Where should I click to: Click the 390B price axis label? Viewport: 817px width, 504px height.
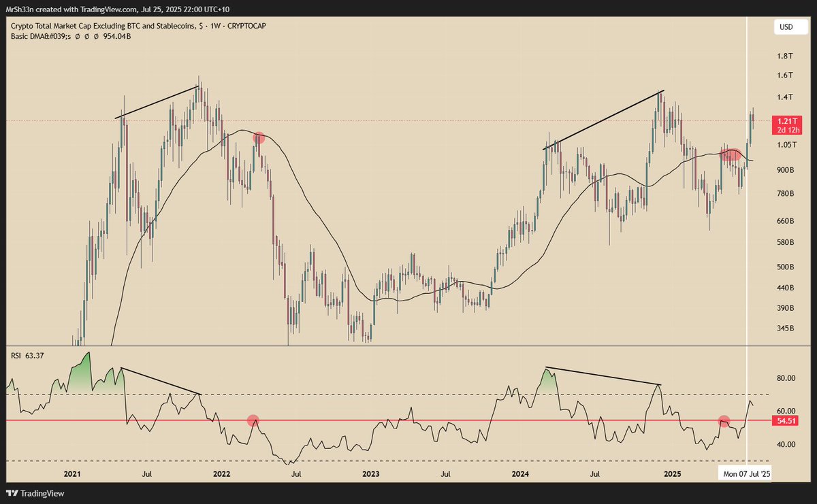coord(785,307)
